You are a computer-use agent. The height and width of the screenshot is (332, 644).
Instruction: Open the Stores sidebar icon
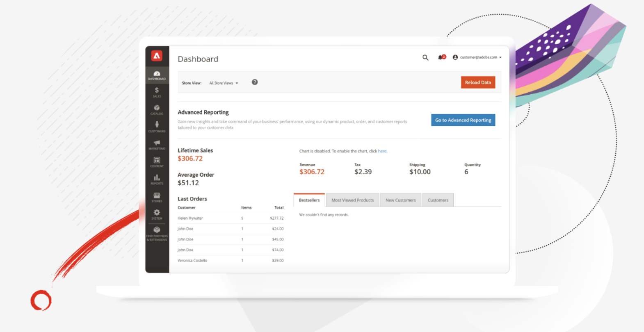[x=157, y=197]
